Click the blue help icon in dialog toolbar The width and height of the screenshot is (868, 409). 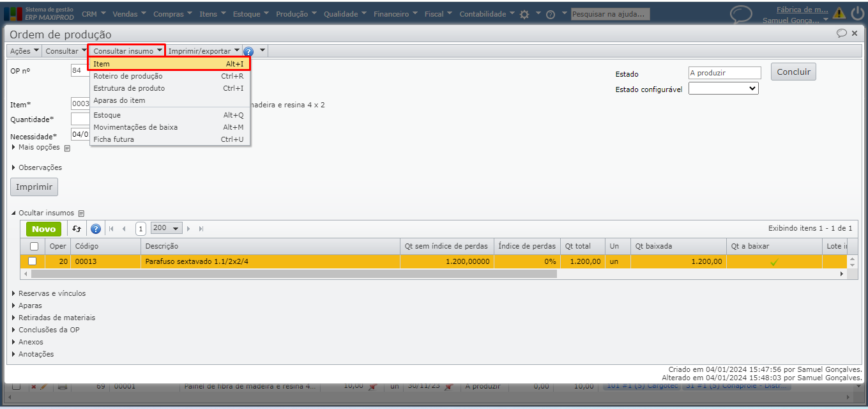click(x=248, y=51)
